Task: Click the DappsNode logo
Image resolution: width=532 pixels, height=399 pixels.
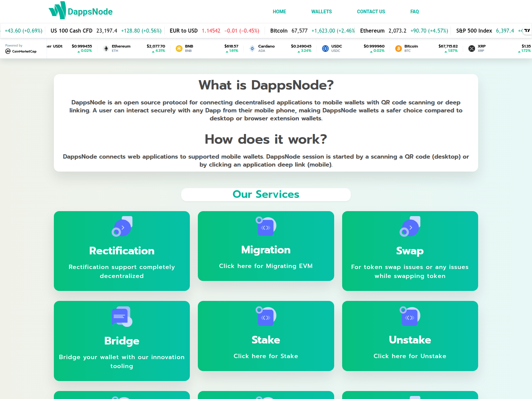Action: point(80,11)
